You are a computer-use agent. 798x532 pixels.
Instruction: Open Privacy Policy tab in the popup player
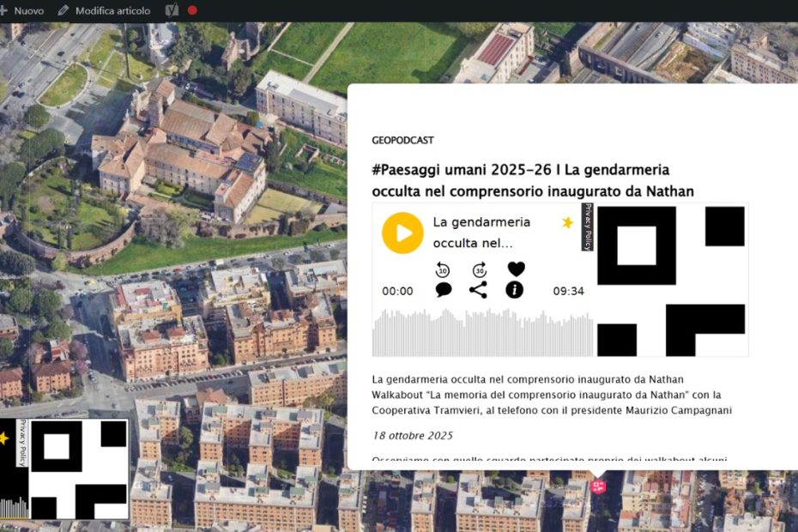click(588, 227)
